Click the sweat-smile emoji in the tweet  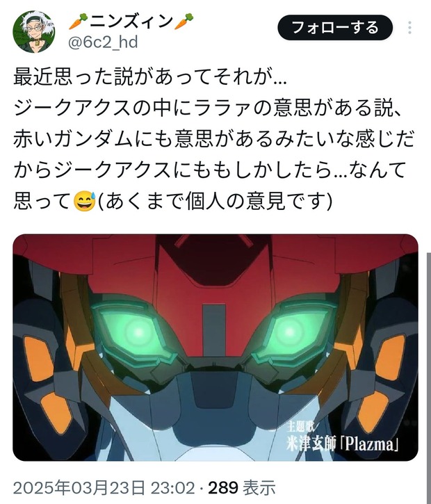(85, 200)
